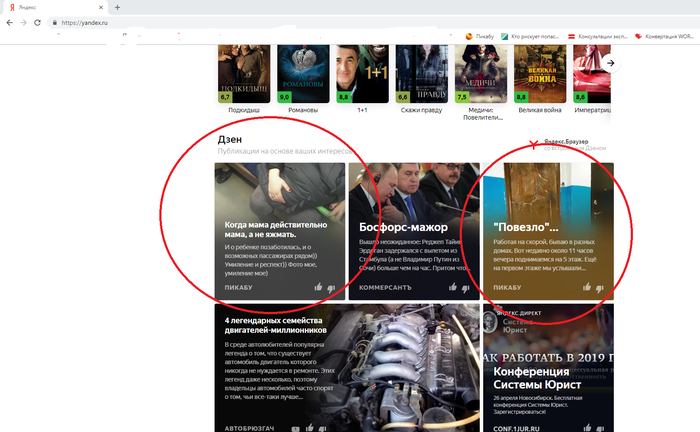The width and height of the screenshot is (700, 432).
Task: Dislike the "Повезло" article
Action: point(600,287)
